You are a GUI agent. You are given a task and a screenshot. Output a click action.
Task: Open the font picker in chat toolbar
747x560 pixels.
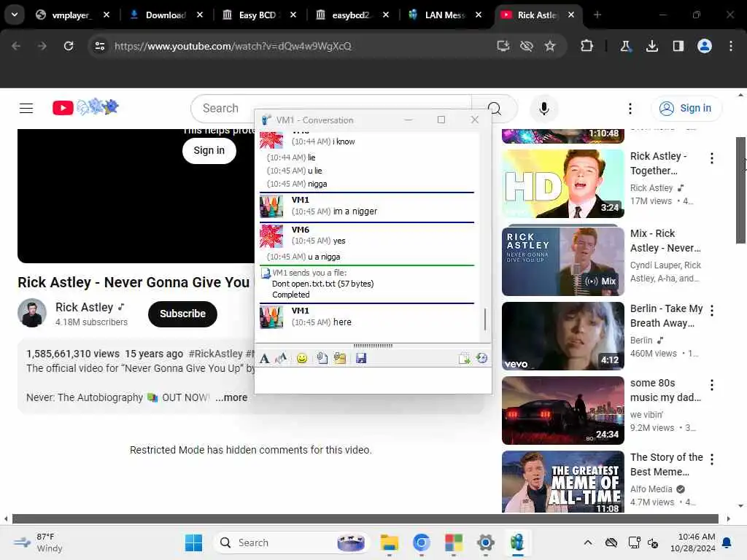click(264, 359)
